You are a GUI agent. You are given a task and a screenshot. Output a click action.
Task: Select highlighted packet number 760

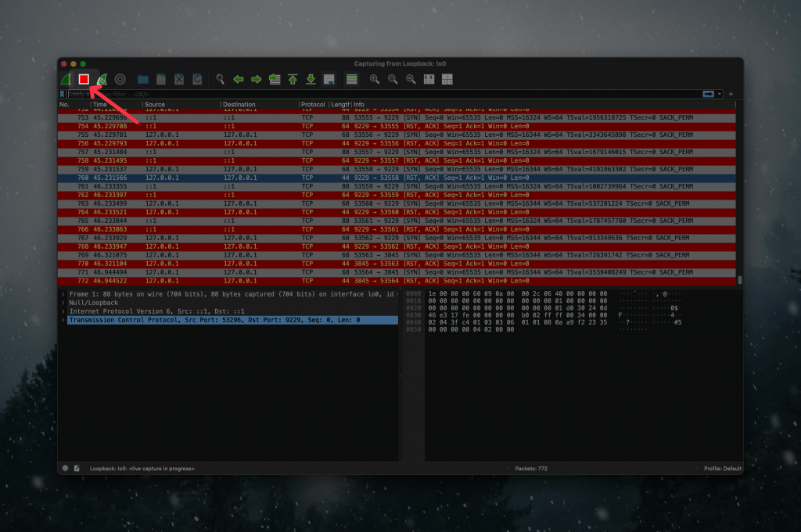397,178
